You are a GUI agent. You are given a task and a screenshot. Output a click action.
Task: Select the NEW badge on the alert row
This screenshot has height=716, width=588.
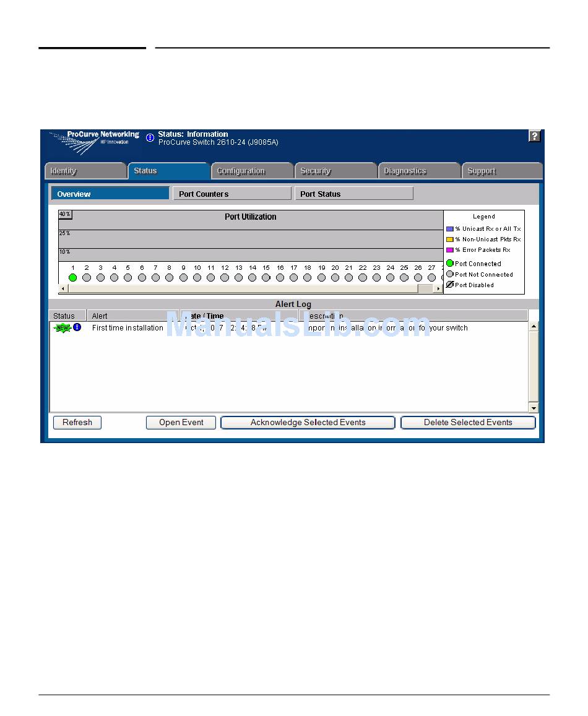pyautogui.click(x=62, y=327)
